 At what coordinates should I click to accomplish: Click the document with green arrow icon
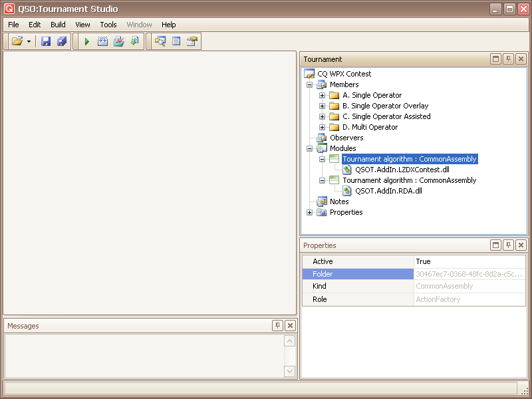pos(134,41)
